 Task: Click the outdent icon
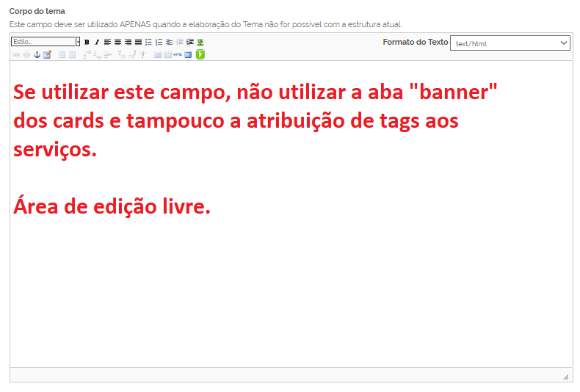point(179,42)
